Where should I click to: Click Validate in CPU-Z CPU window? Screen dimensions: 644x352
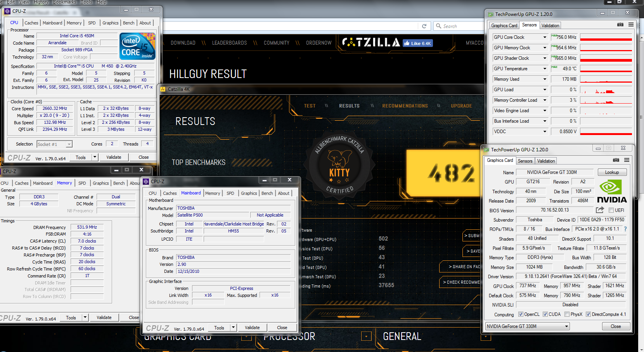[x=114, y=157]
